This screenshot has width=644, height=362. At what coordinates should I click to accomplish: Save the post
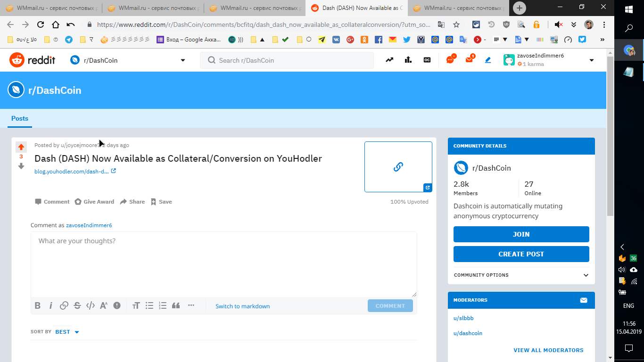[x=161, y=202]
